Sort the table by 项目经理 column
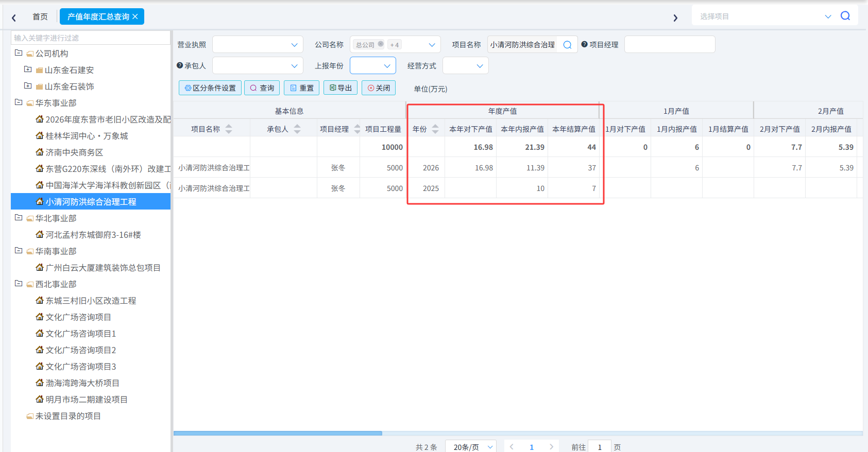Screen dimensions: 868x452 coord(358,129)
